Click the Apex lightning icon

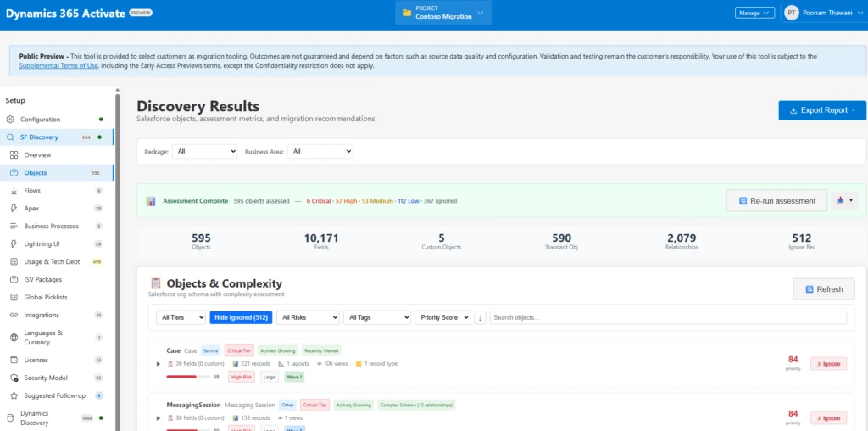pyautogui.click(x=14, y=208)
